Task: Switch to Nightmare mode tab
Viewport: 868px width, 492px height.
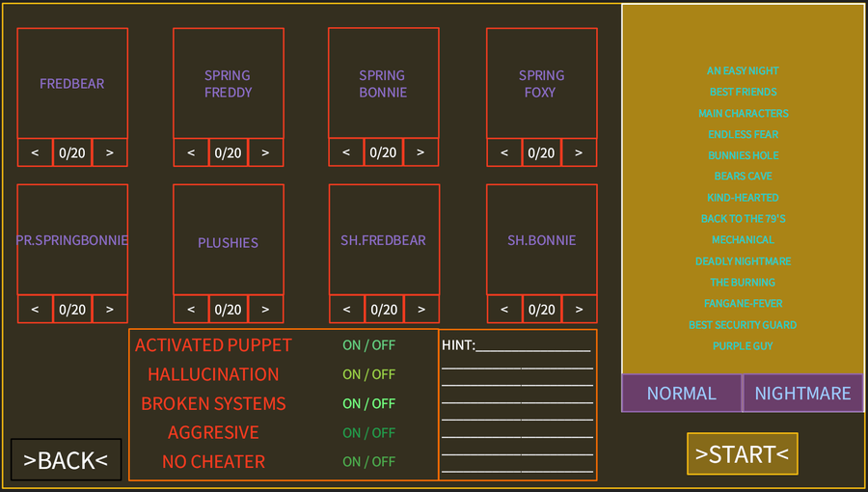Action: pos(802,393)
